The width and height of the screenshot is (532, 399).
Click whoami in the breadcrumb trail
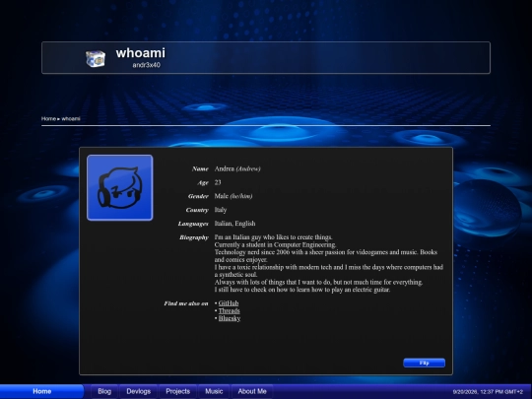(71, 119)
